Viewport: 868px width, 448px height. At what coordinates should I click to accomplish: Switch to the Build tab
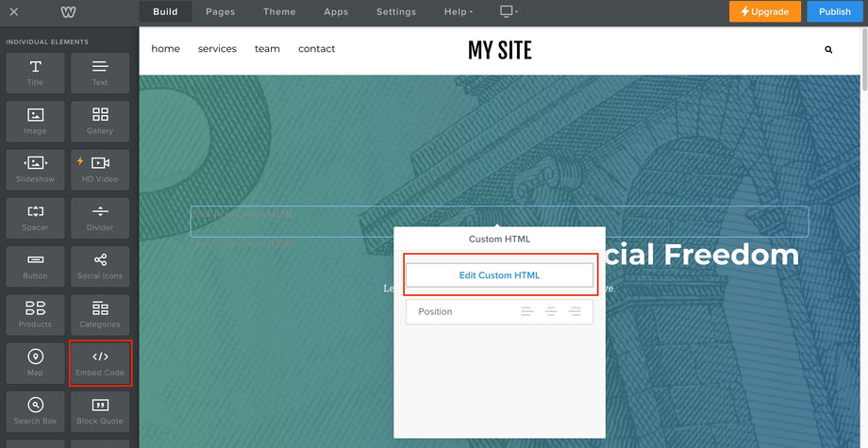point(165,11)
